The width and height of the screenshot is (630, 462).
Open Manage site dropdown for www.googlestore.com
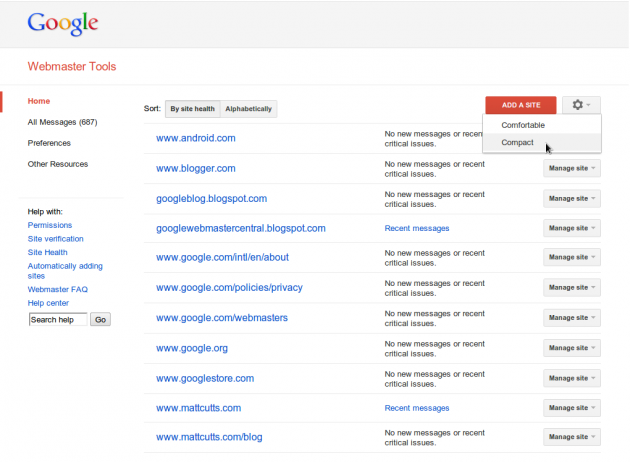(x=572, y=378)
